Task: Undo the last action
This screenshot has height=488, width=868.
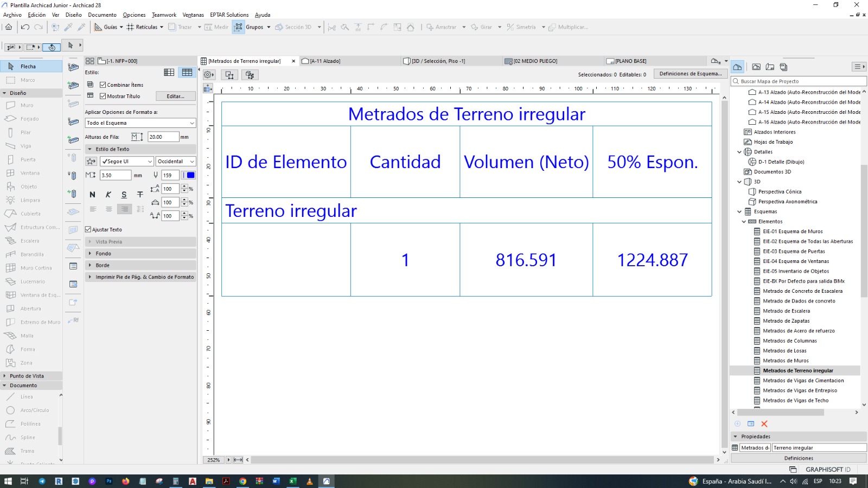Action: [25, 27]
